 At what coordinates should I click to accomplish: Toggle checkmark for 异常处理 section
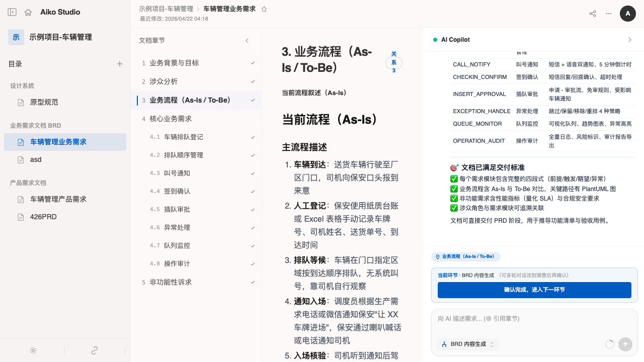tap(253, 228)
